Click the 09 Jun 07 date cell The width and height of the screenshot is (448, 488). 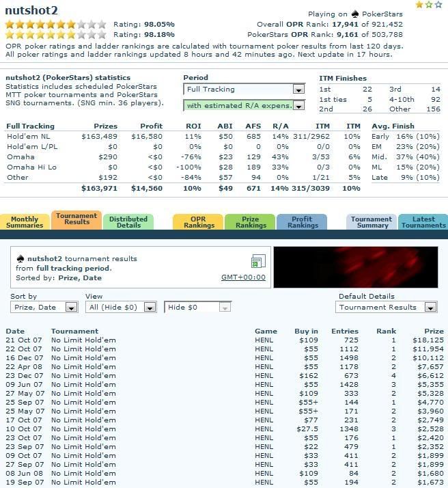pos(24,385)
